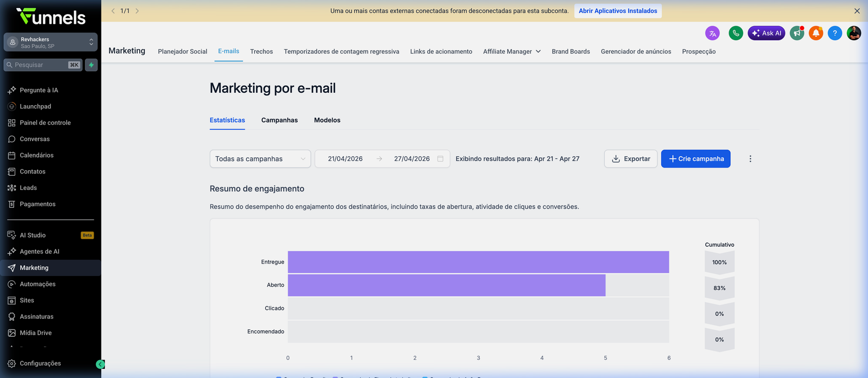Open Prospecção tab
The image size is (868, 378).
point(699,52)
